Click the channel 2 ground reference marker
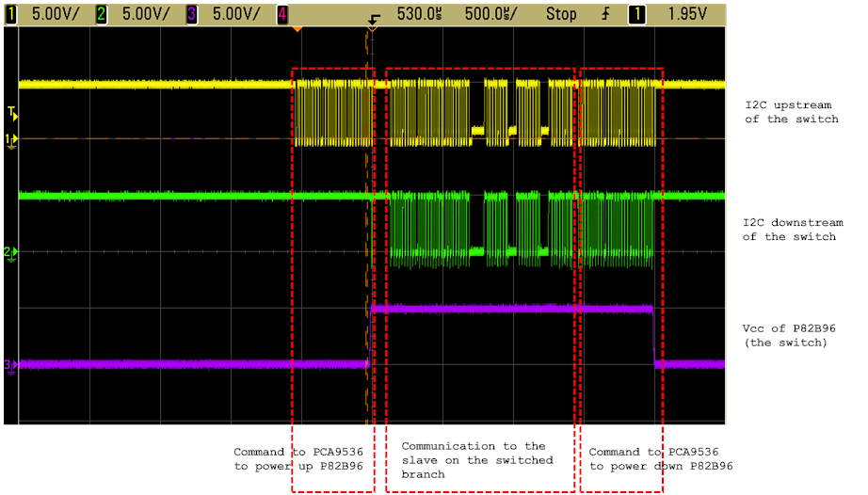This screenshot has height=495, width=868. [11, 252]
